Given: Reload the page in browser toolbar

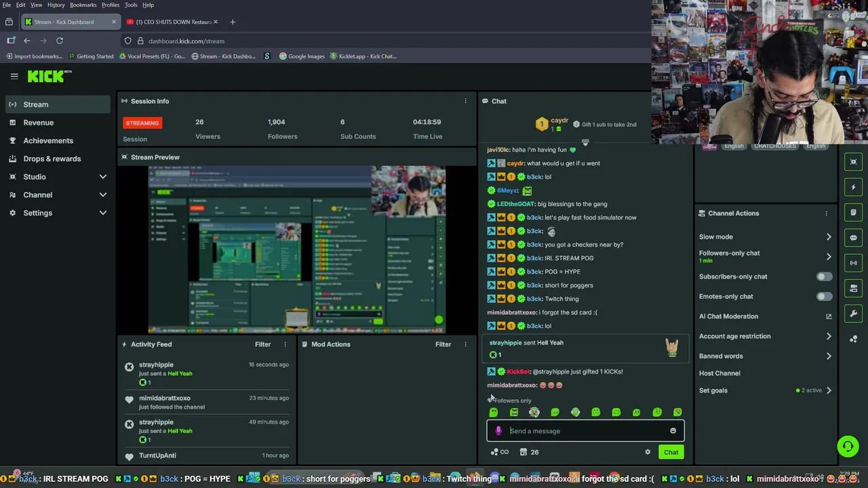Looking at the screenshot, I should (x=60, y=41).
